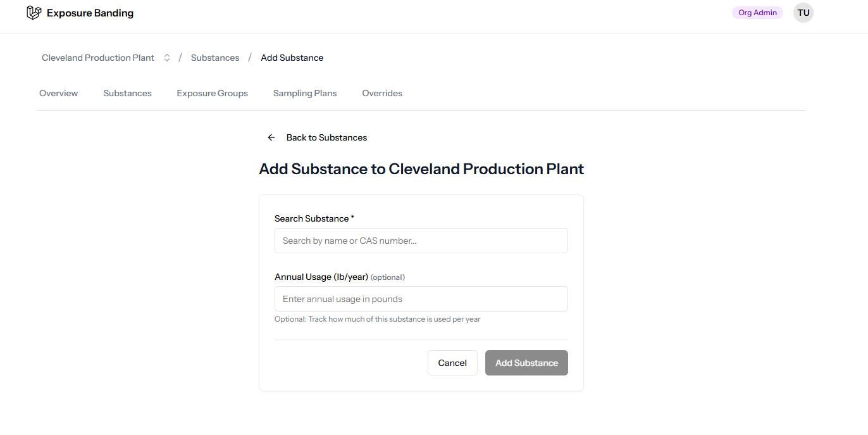
Task: Click the Annual Usage input field
Action: coord(421,299)
